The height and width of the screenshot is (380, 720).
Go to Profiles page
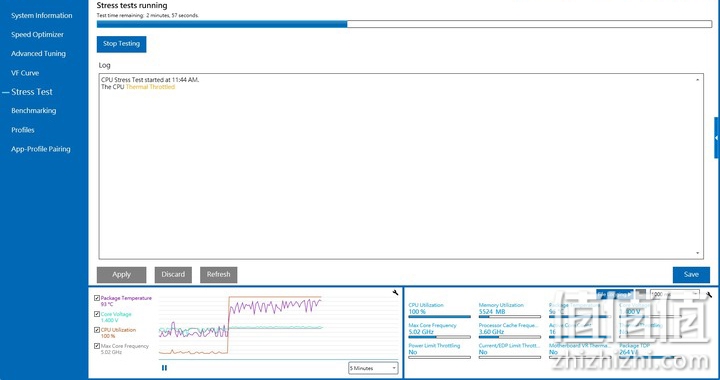click(23, 130)
